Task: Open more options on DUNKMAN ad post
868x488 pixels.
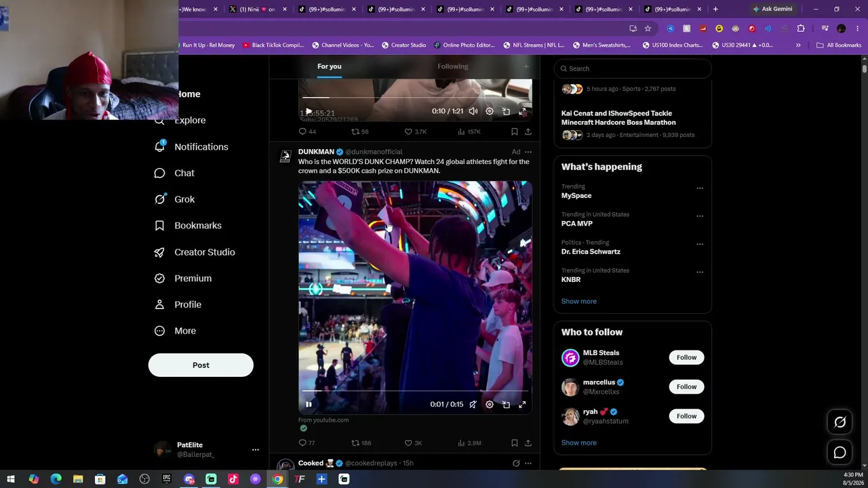Action: [528, 152]
